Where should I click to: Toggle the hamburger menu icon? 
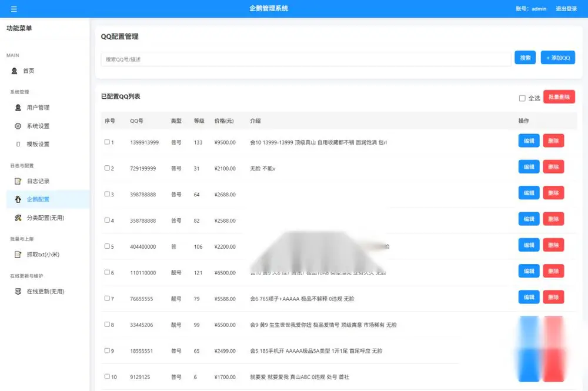14,9
